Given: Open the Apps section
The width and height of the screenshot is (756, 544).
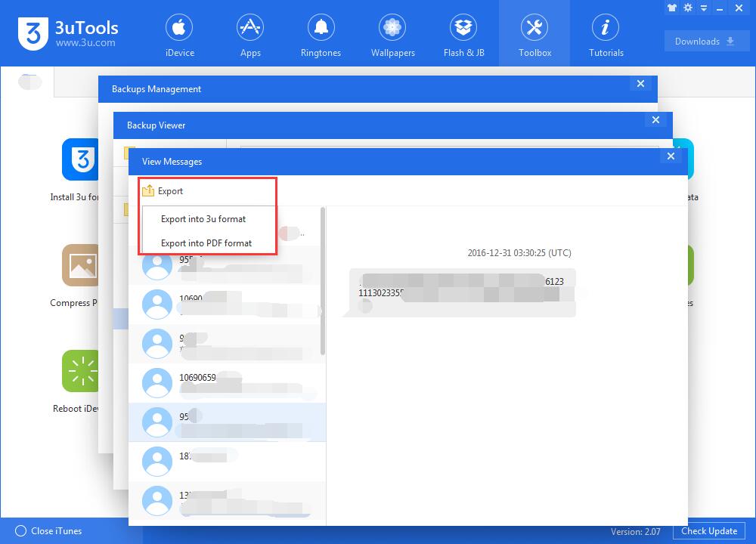Looking at the screenshot, I should (250, 36).
